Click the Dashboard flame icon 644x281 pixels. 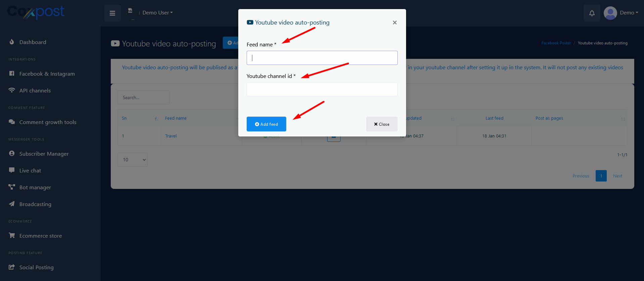pyautogui.click(x=12, y=42)
